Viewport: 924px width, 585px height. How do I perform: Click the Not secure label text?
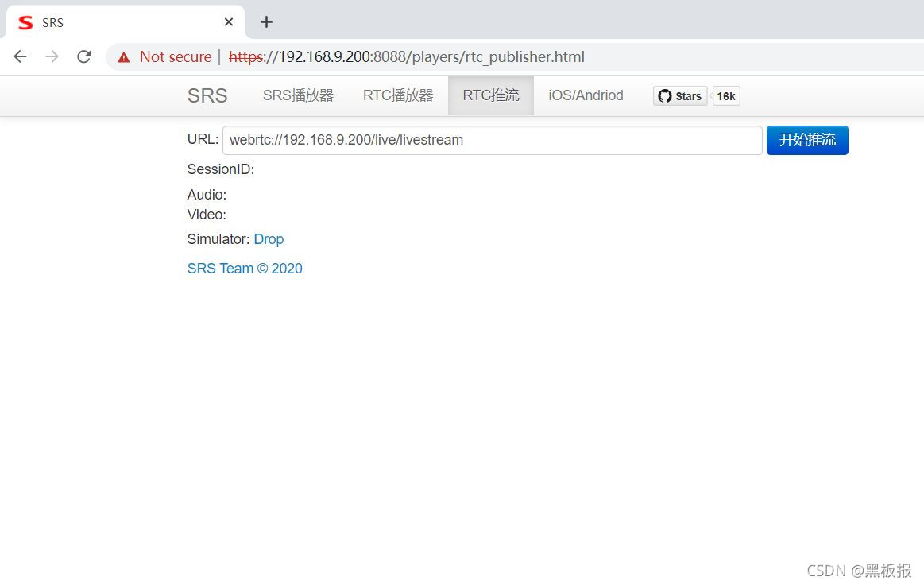tap(176, 57)
